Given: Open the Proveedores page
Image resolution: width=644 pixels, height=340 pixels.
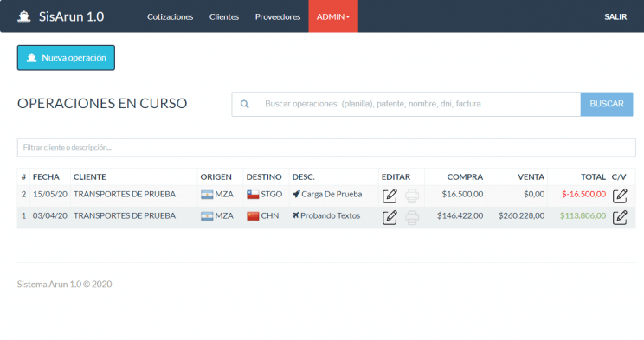Looking at the screenshot, I should [278, 16].
